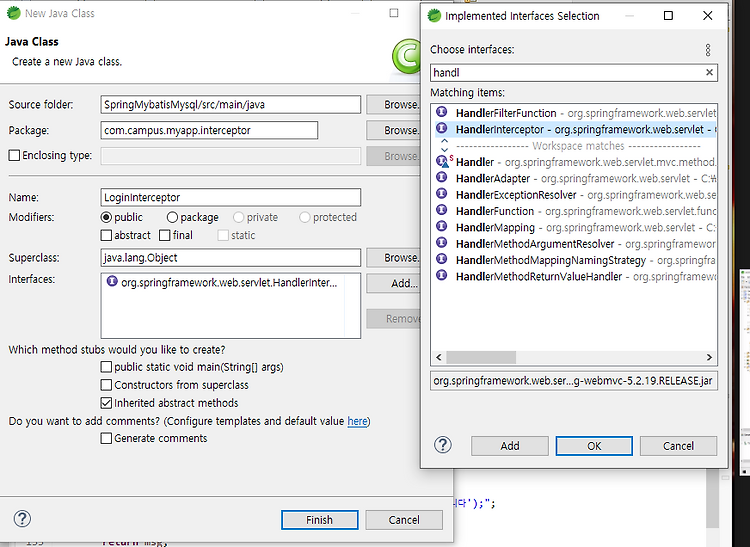Viewport: 750px width, 547px height.
Task: Click the right arrow of the horizontal scrollbar
Action: 709,357
